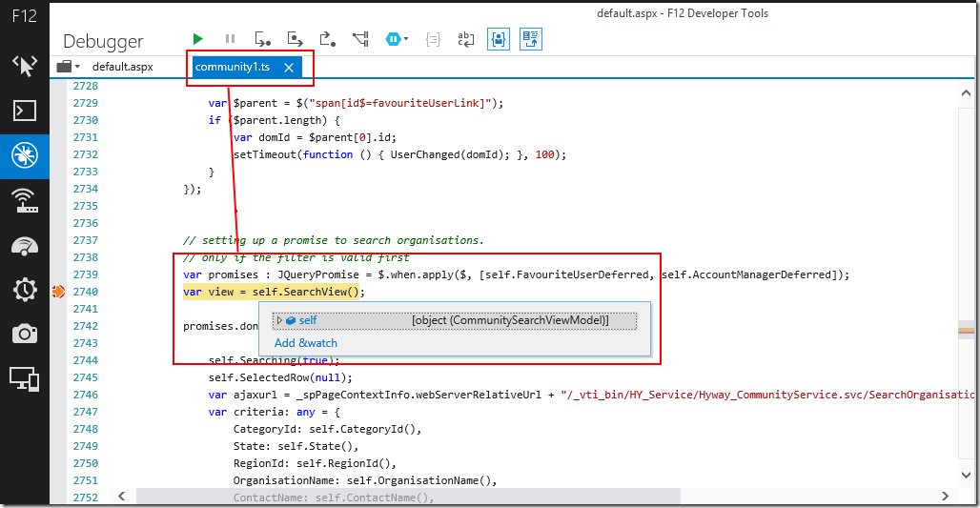980x508 pixels.
Task: Click the Continue (play) debugger button
Action: [x=197, y=39]
